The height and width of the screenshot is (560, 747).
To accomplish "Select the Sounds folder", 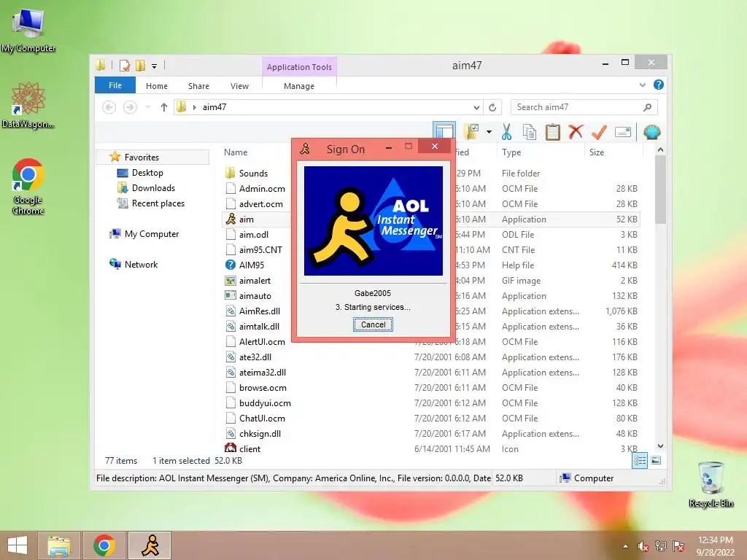I will 253,174.
